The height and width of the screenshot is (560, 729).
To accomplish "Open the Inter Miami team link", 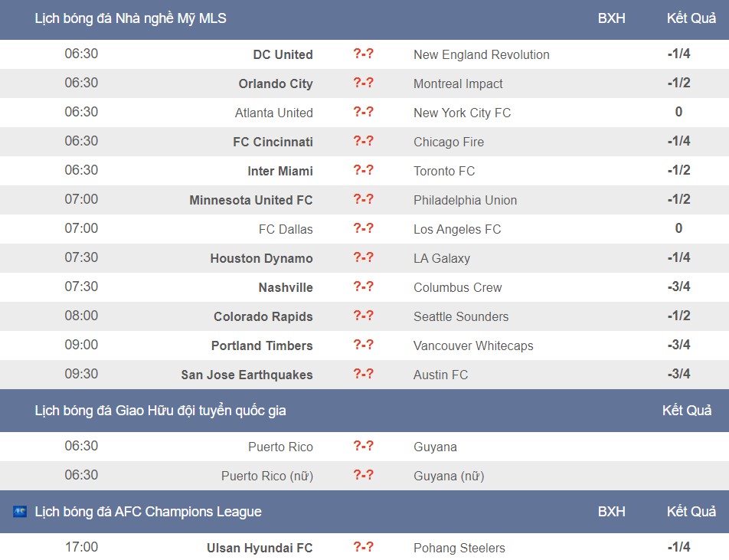I will pos(280,171).
